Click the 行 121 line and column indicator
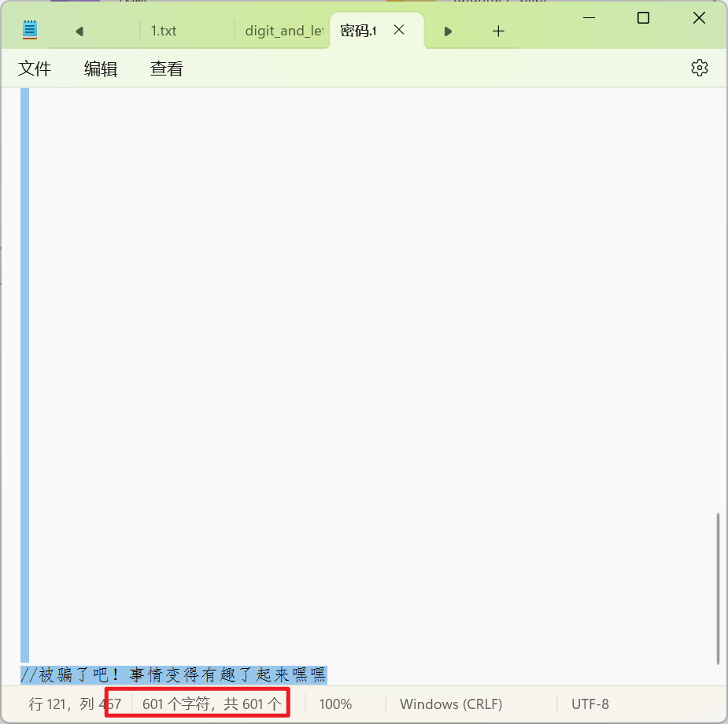 click(x=74, y=704)
